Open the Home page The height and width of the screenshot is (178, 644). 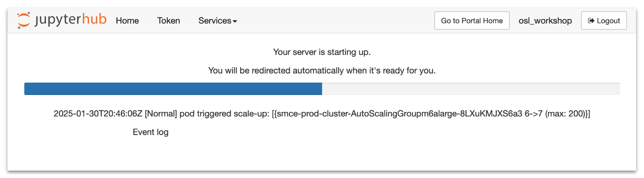pos(127,21)
